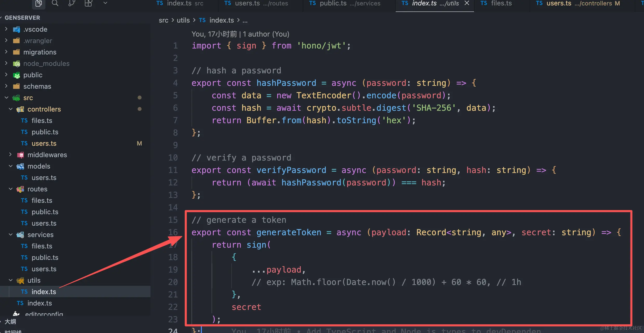Click the git blame author annotation

pos(240,34)
